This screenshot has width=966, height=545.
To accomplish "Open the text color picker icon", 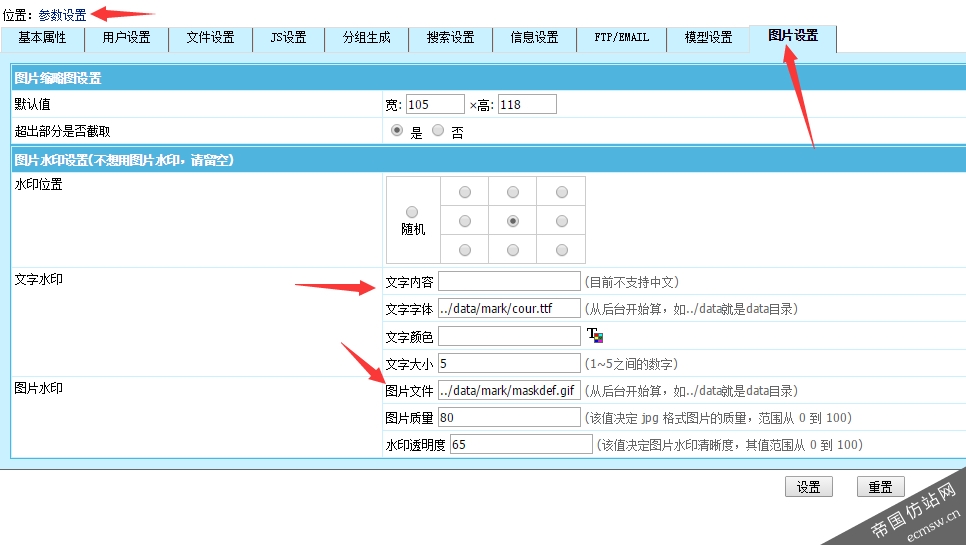I will click(595, 336).
